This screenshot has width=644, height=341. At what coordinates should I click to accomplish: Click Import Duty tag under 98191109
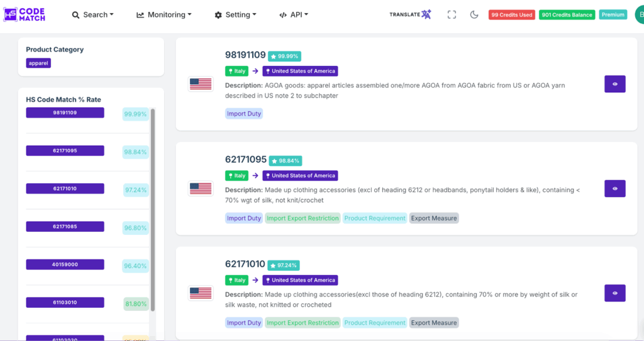coord(244,114)
